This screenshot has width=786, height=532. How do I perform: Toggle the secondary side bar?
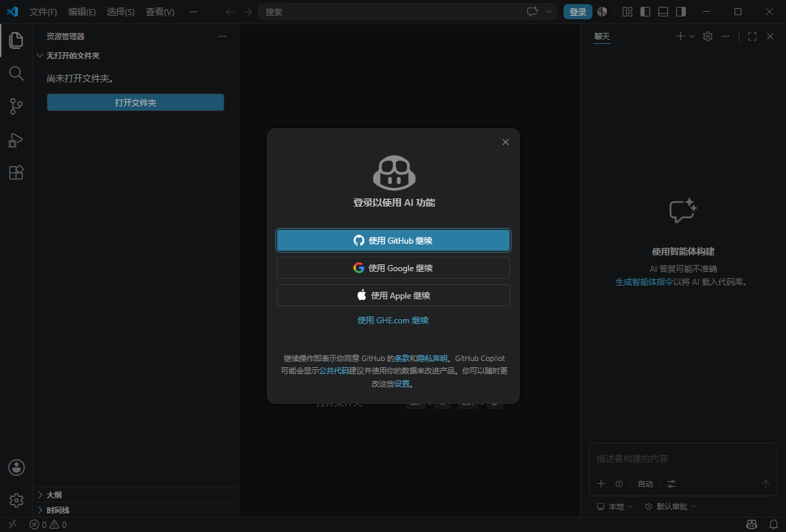coord(681,12)
